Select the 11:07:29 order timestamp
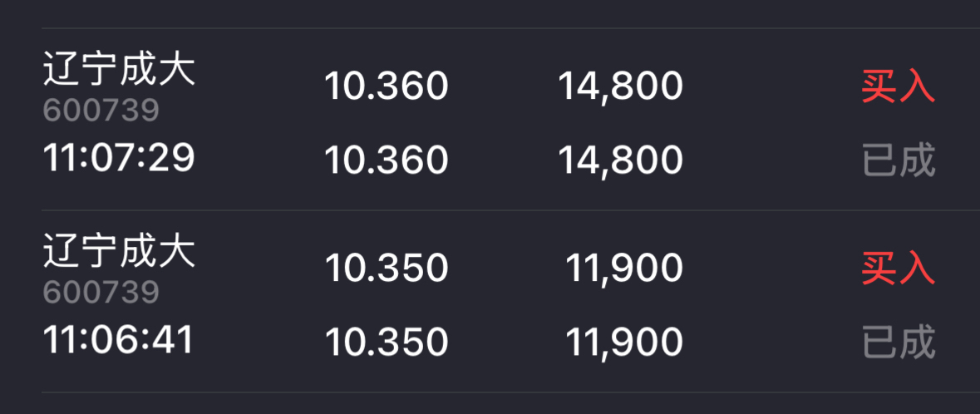 tap(119, 158)
